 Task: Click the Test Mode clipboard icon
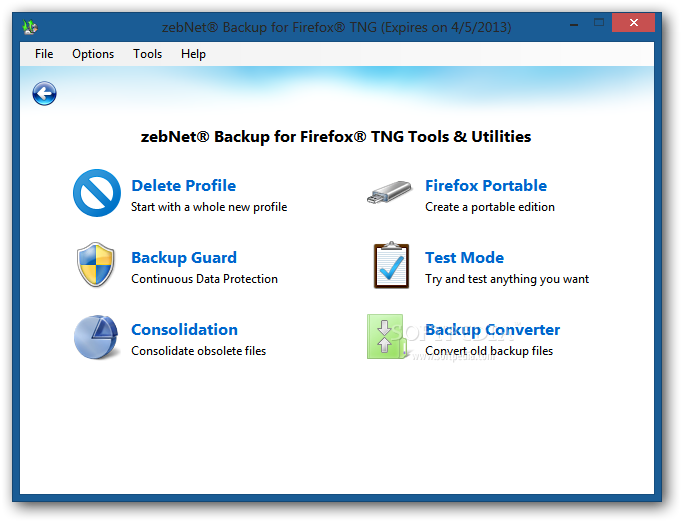[x=391, y=265]
